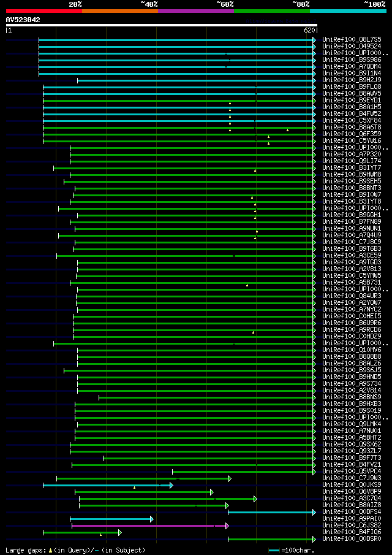Select the UniRef100_Q93ZL7 label
This screenshot has width=392, height=555.
tap(352, 451)
